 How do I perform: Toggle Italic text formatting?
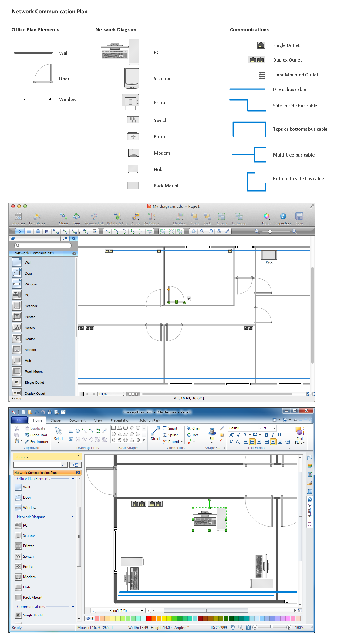point(273,435)
